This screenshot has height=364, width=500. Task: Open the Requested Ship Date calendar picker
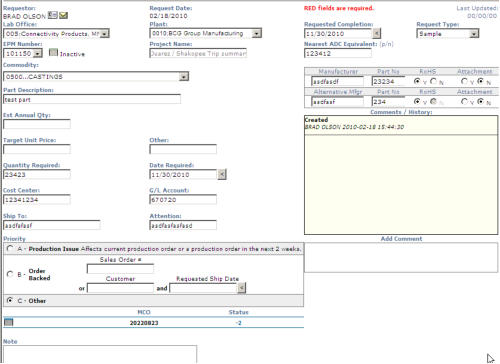click(242, 288)
